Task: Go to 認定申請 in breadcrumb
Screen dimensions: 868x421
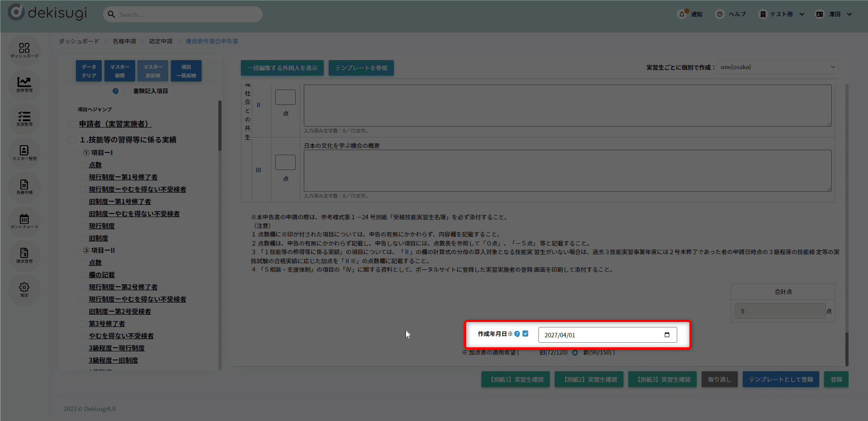Action: pos(160,41)
